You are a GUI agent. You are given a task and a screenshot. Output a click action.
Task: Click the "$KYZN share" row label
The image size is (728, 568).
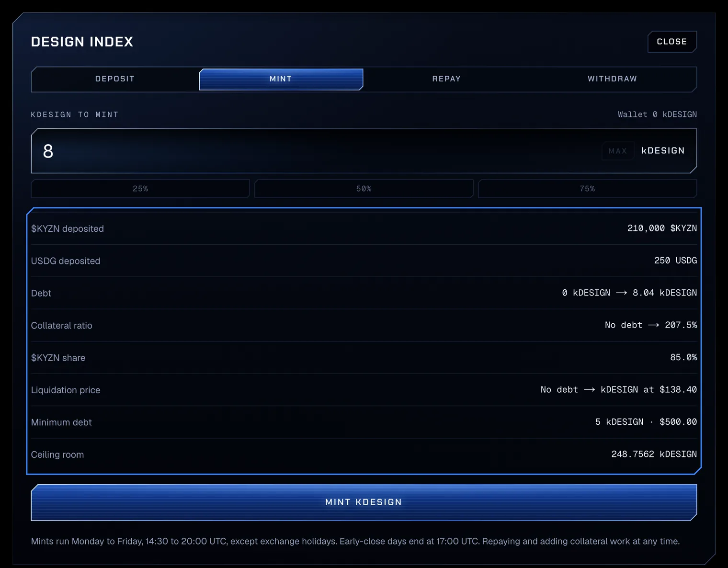(58, 358)
